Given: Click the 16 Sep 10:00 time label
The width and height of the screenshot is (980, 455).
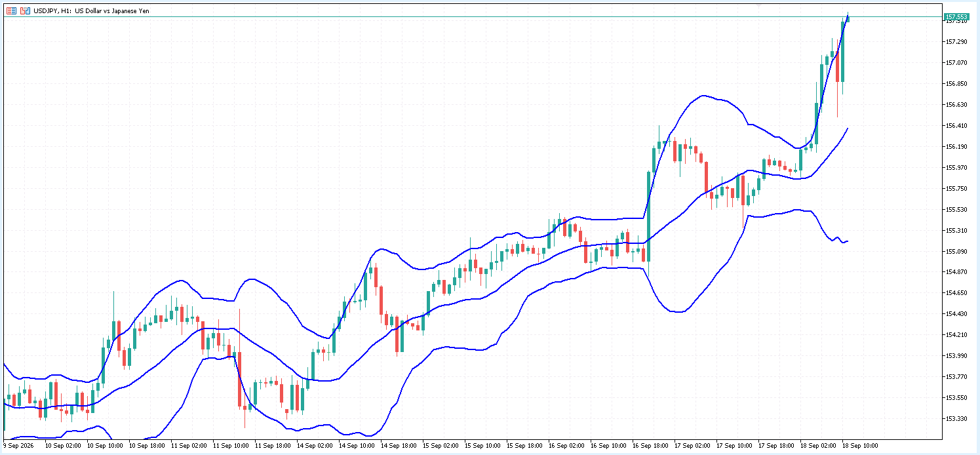Looking at the screenshot, I should [x=608, y=445].
